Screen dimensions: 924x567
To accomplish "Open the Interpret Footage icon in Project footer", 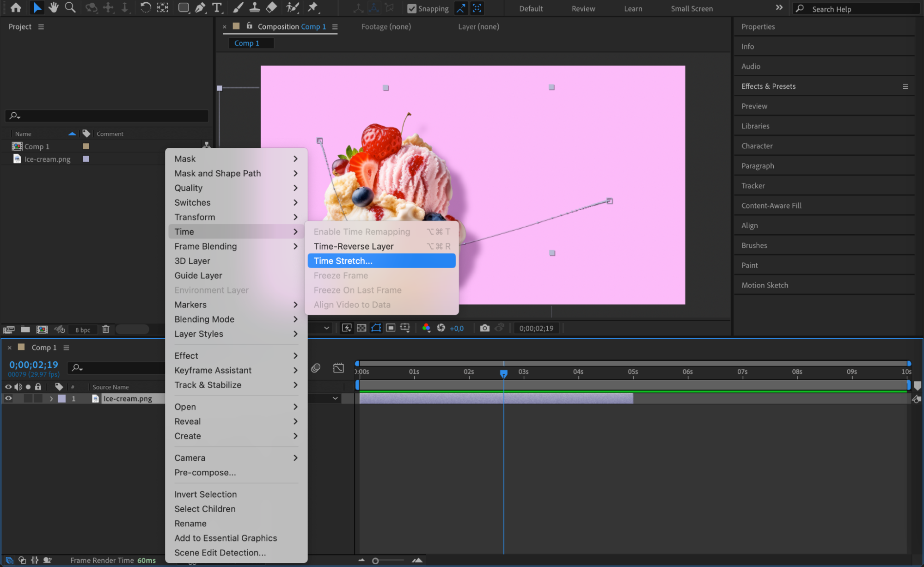I will 9,329.
